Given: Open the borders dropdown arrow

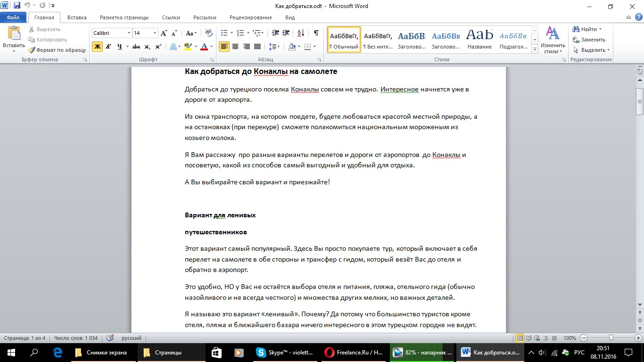Looking at the screenshot, I should point(315,47).
